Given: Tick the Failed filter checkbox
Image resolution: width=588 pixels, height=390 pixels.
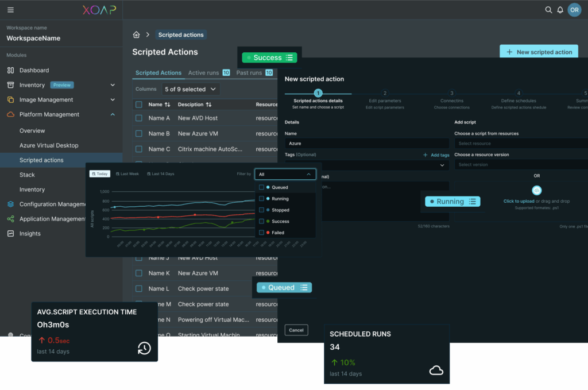Looking at the screenshot, I should tap(262, 233).
